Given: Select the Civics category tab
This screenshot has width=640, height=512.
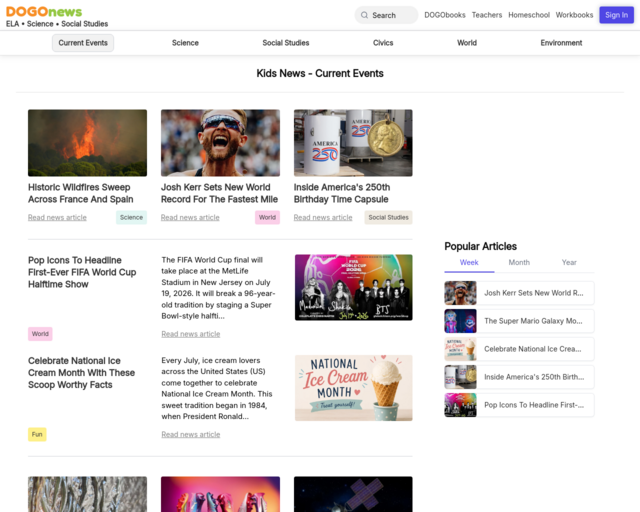Looking at the screenshot, I should (383, 43).
